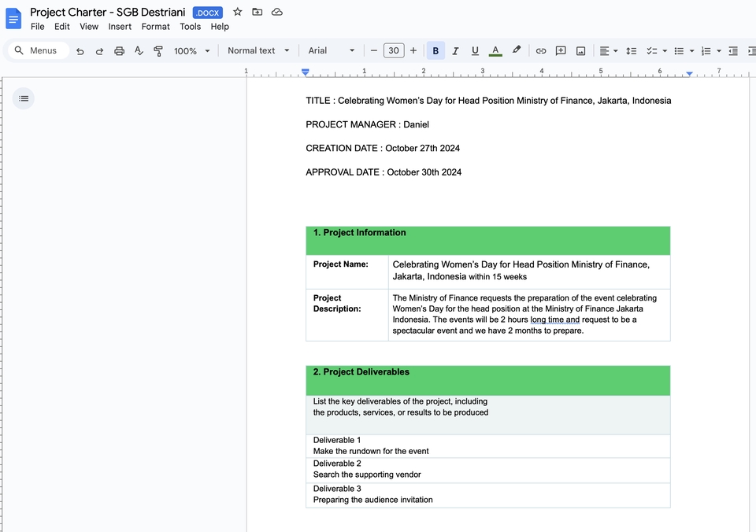Click the '2. Project Deliverables' header cell
The image size is (756, 532).
488,381
